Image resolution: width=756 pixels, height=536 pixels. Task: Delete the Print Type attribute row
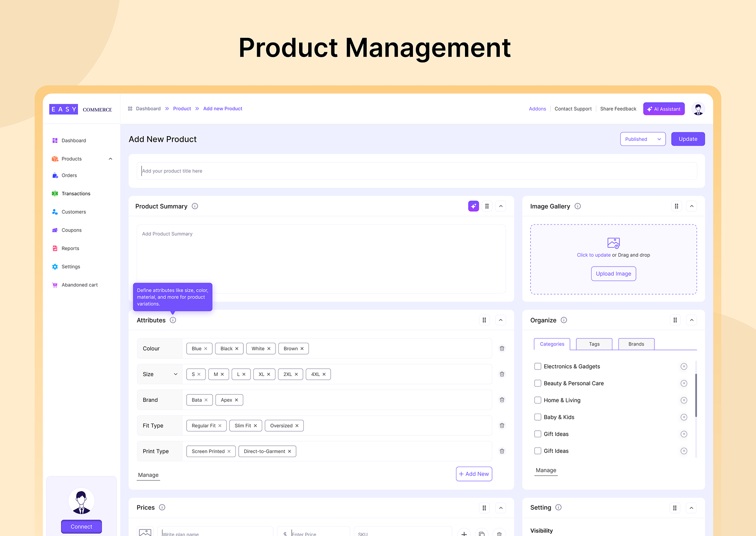[x=502, y=451]
